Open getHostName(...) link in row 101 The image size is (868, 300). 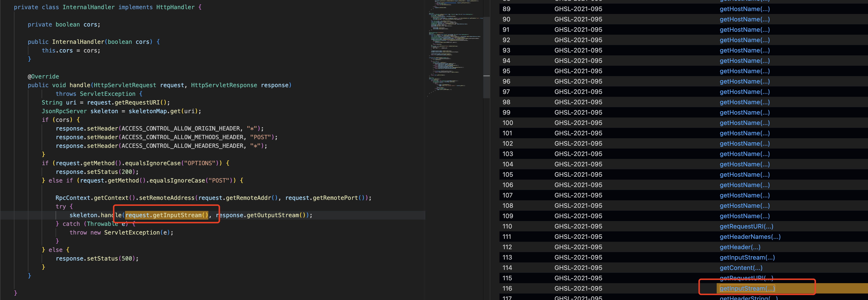pos(745,133)
